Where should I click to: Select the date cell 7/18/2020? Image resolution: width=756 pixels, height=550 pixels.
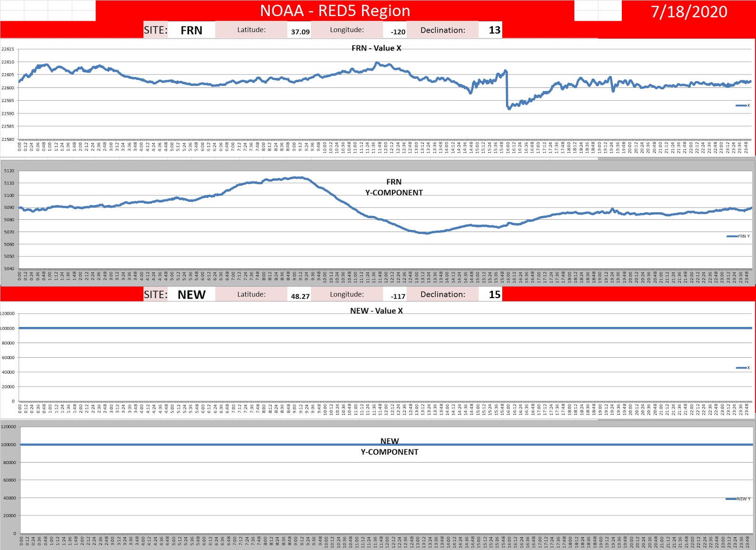coord(689,11)
